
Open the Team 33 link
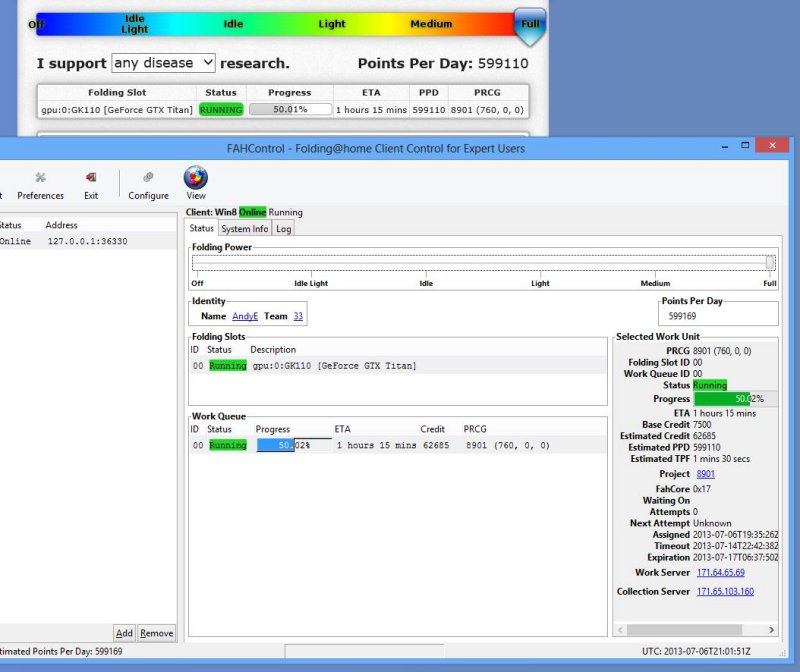point(298,316)
